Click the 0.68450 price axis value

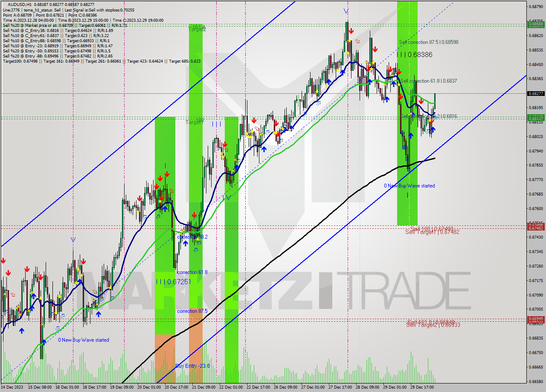pos(536,64)
